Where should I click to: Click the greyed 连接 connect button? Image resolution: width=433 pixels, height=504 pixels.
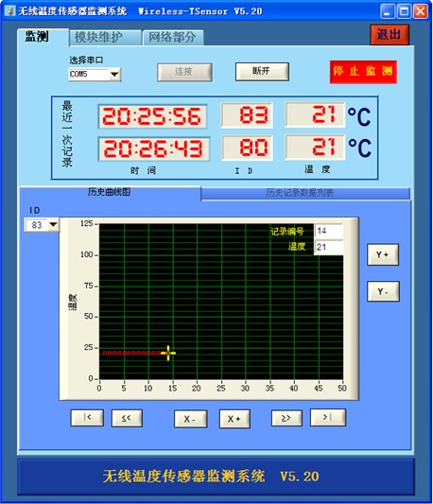click(x=184, y=72)
